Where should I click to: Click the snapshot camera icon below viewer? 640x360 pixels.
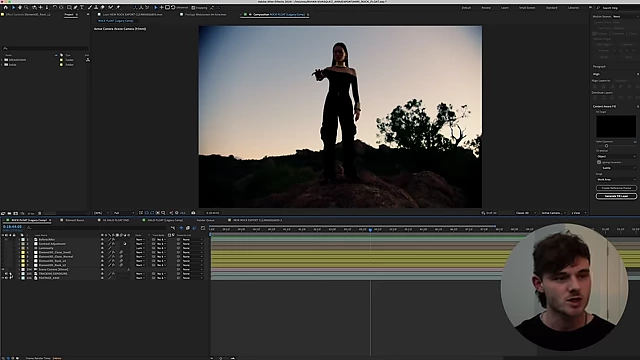point(193,213)
